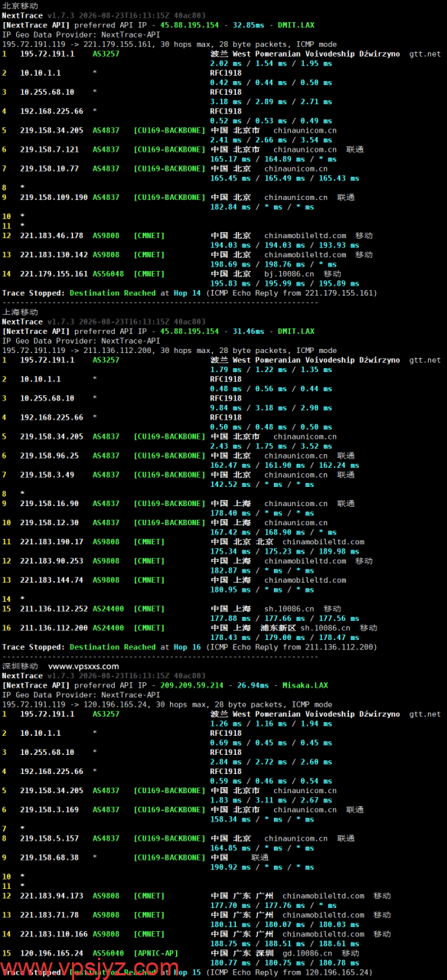The height and width of the screenshot is (980, 447).
Task: Select hop IP address 221.183.71.78
Action: pyautogui.click(x=50, y=915)
